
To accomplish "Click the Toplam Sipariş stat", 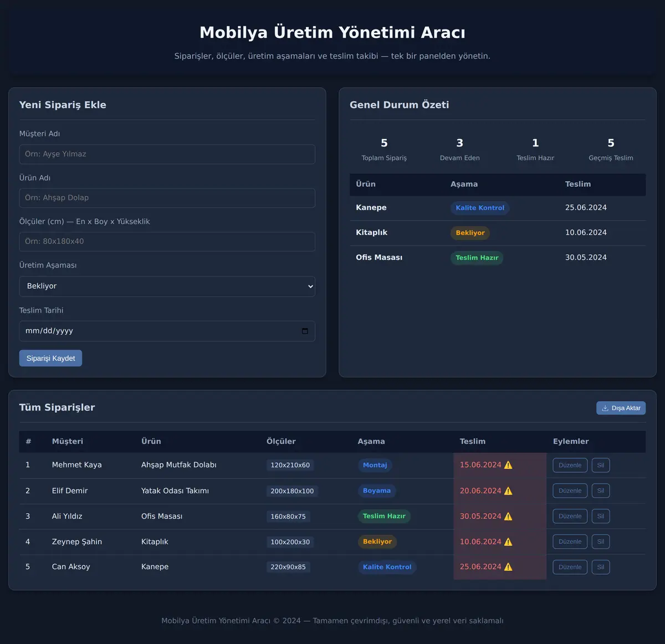I will tap(384, 150).
